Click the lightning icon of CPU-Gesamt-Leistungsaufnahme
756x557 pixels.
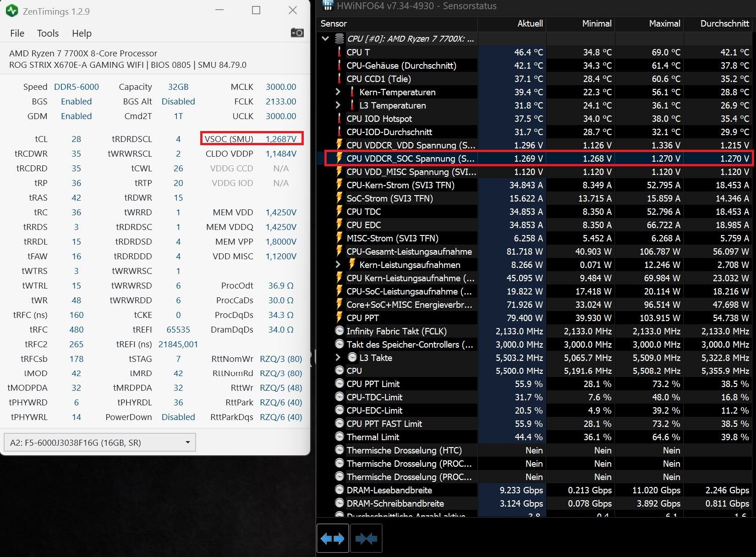[x=340, y=251]
